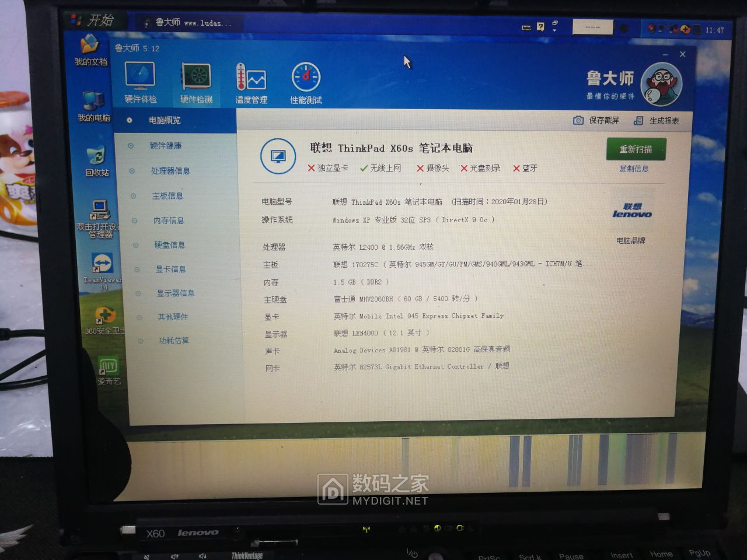Click the 鲁大师 mascot avatar
This screenshot has height=560, width=747.
click(x=661, y=84)
